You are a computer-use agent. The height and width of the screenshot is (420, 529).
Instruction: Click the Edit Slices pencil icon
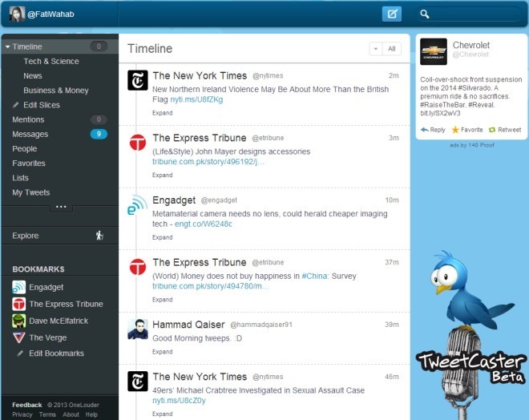pos(15,105)
